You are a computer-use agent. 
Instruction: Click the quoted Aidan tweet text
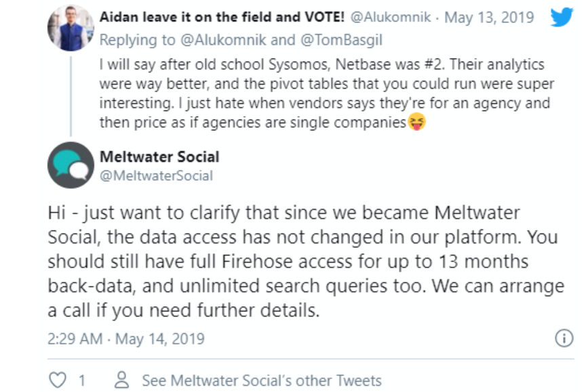[326, 94]
